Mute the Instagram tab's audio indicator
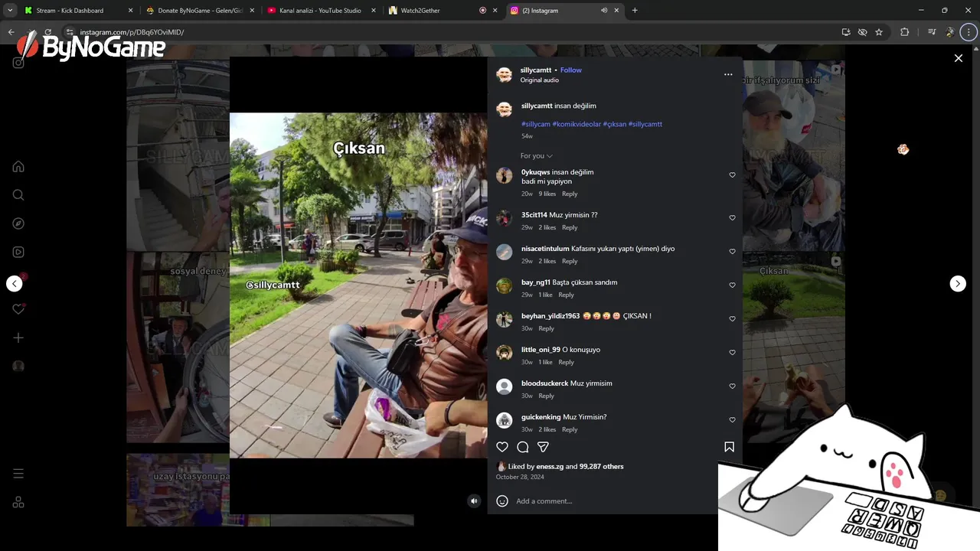This screenshot has height=551, width=980. click(604, 11)
